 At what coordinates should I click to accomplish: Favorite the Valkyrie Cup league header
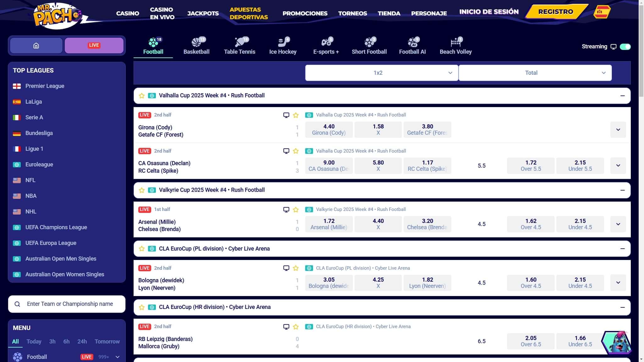[142, 190]
